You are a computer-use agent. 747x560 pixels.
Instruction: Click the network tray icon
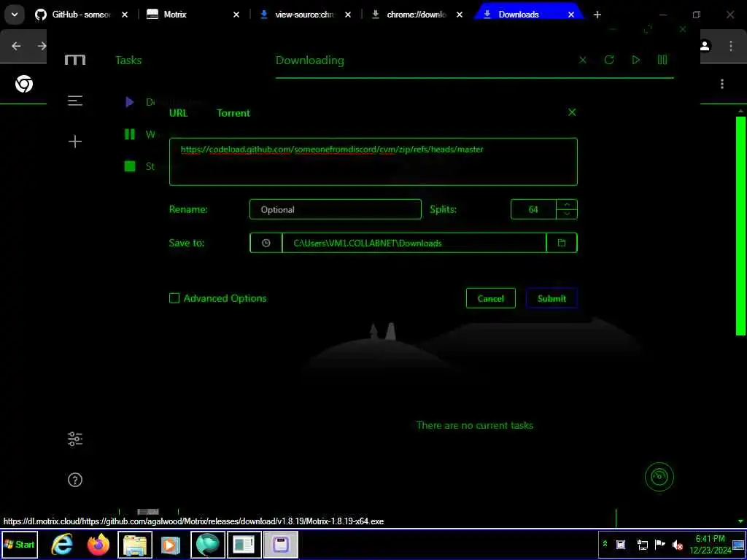point(642,544)
